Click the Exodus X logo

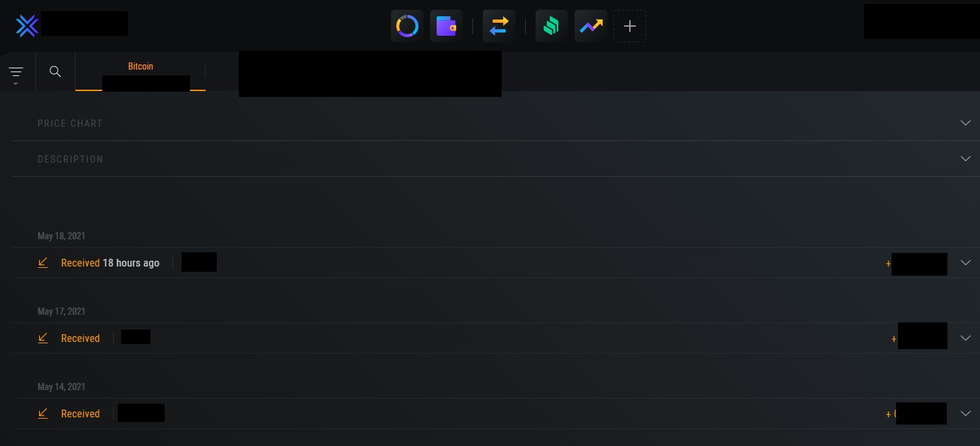[27, 26]
